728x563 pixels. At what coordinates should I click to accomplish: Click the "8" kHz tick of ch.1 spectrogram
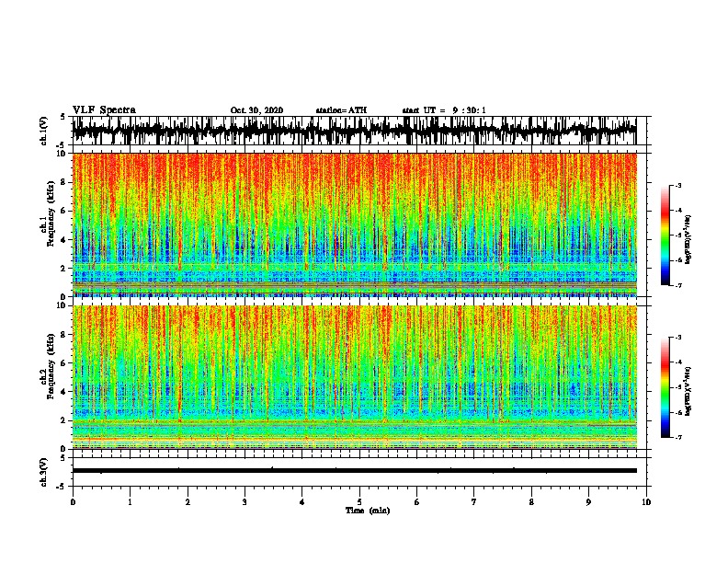64,182
